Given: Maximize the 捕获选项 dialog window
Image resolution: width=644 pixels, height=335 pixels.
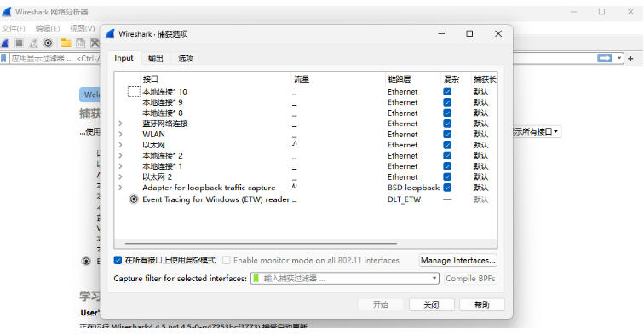Looking at the screenshot, I should [469, 34].
